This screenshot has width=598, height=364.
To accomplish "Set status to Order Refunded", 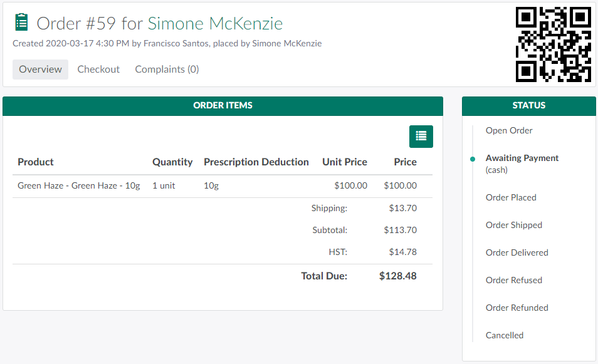I will pos(517,308).
